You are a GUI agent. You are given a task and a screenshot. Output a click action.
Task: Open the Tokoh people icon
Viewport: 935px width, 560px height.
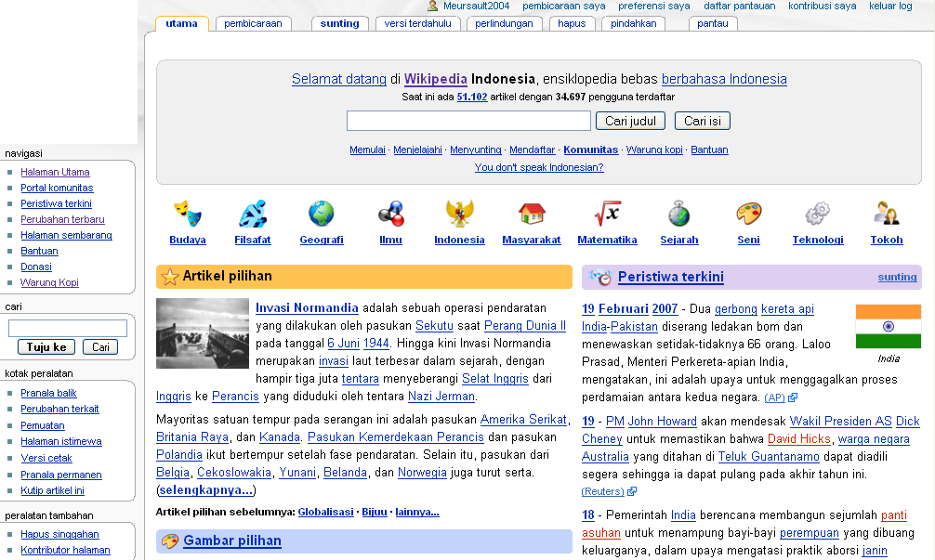pos(887,214)
